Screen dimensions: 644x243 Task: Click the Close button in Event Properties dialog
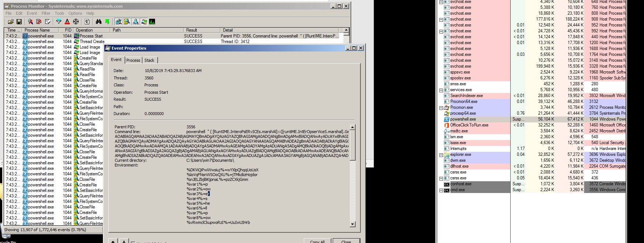(x=346, y=241)
